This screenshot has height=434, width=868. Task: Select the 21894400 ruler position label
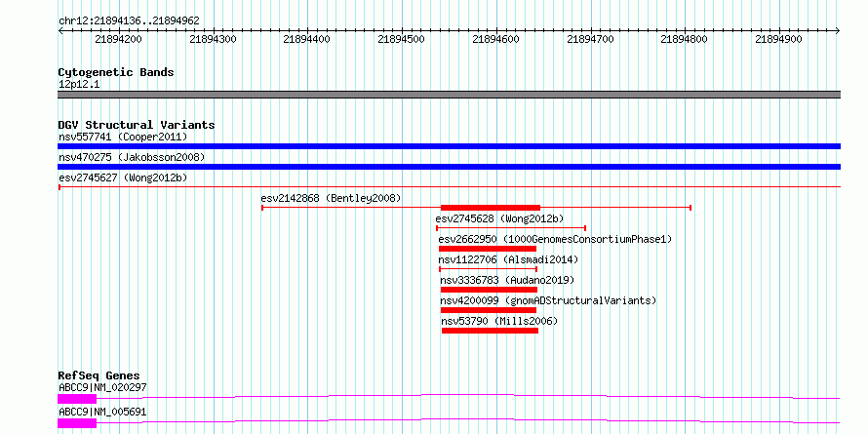tap(306, 39)
